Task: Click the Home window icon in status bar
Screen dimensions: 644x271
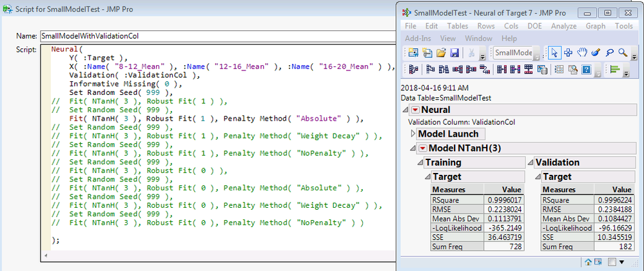Action: click(x=588, y=262)
